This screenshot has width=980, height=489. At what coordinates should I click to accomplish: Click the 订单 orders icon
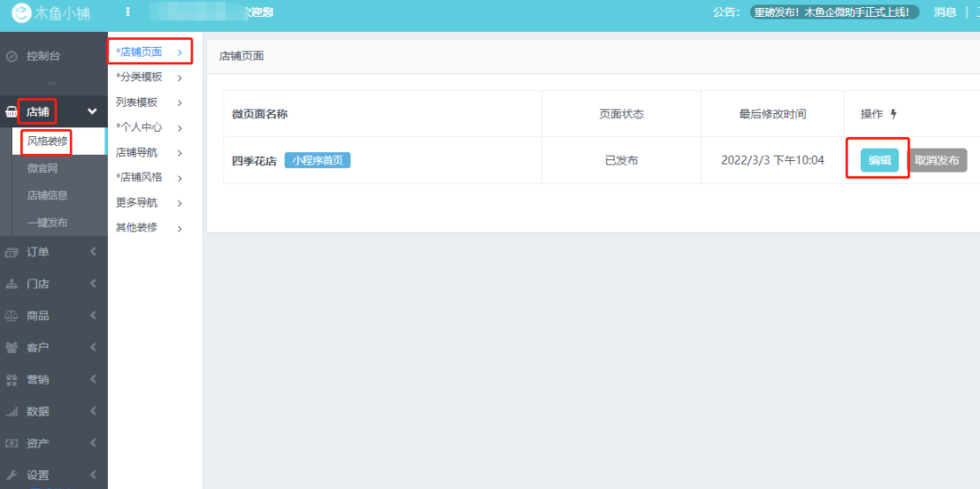coord(11,252)
